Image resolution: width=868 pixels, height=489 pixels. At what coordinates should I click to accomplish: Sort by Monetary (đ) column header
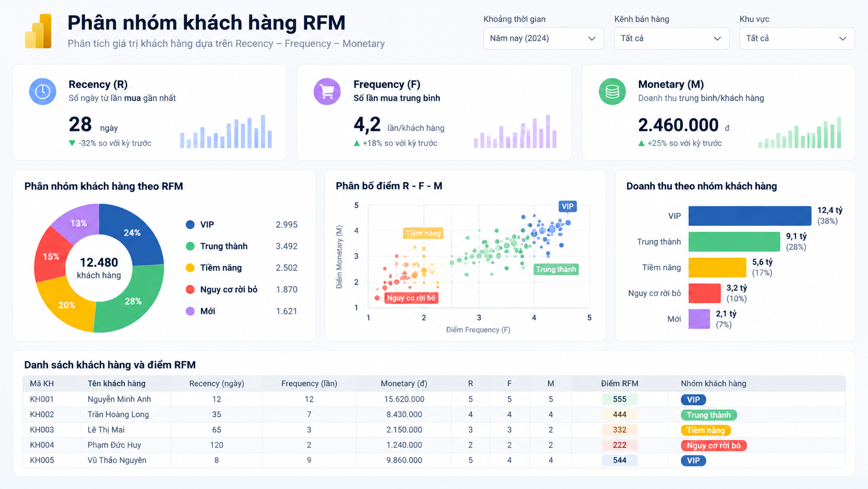[x=404, y=384]
